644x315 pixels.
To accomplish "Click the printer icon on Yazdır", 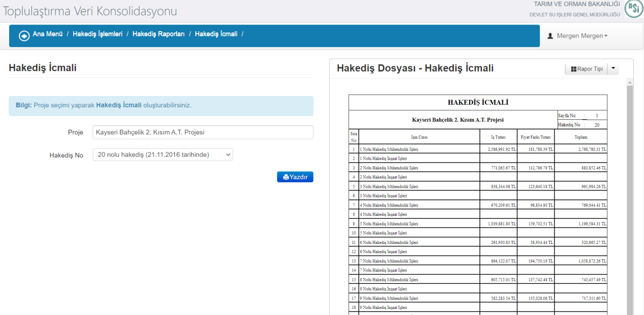I will tap(286, 177).
